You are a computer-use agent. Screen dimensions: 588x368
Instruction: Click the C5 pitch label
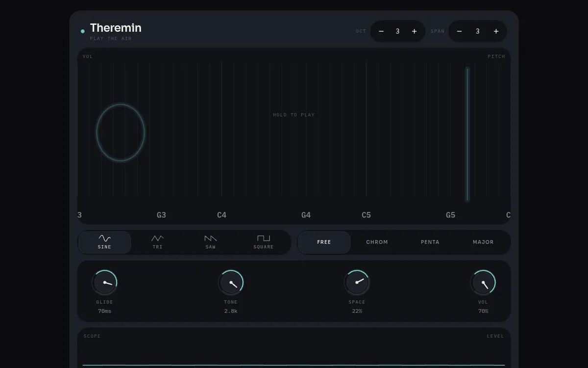click(366, 215)
